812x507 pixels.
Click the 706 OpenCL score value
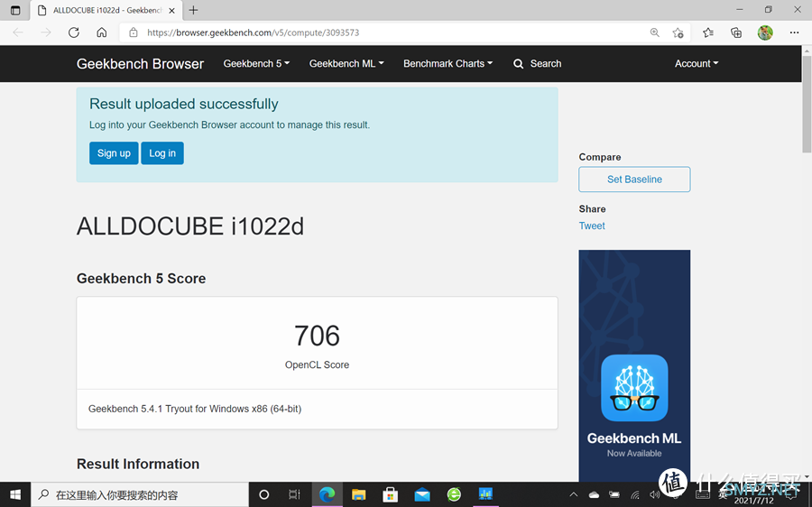coord(317,336)
